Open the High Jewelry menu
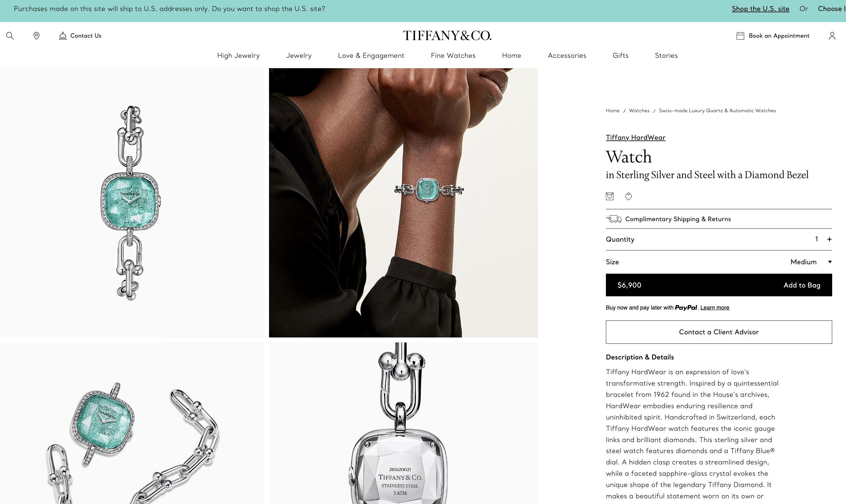 239,55
